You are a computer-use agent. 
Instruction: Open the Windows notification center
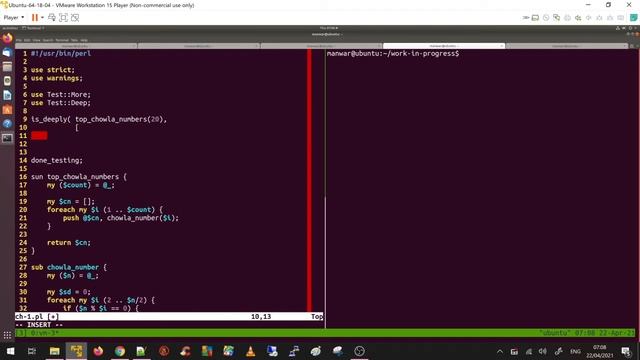(x=626, y=351)
